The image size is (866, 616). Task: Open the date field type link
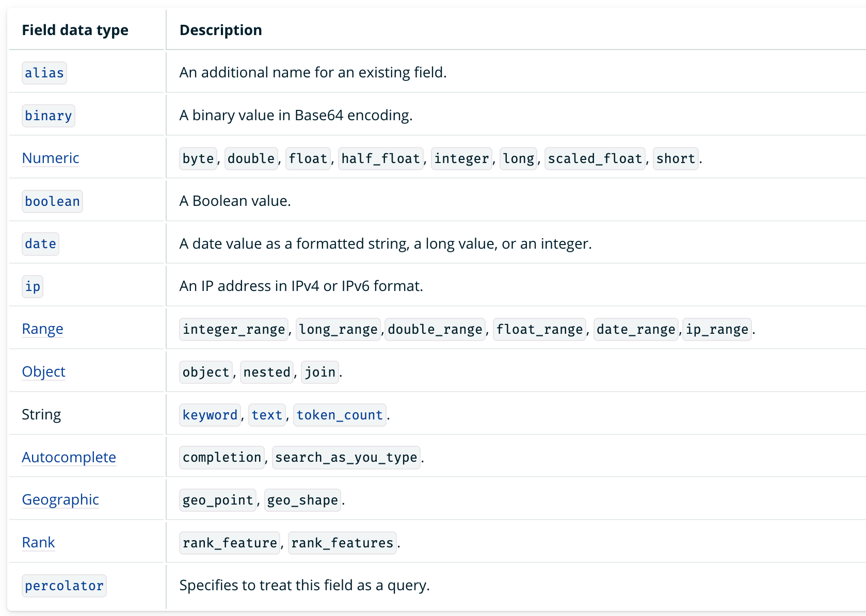tap(40, 244)
